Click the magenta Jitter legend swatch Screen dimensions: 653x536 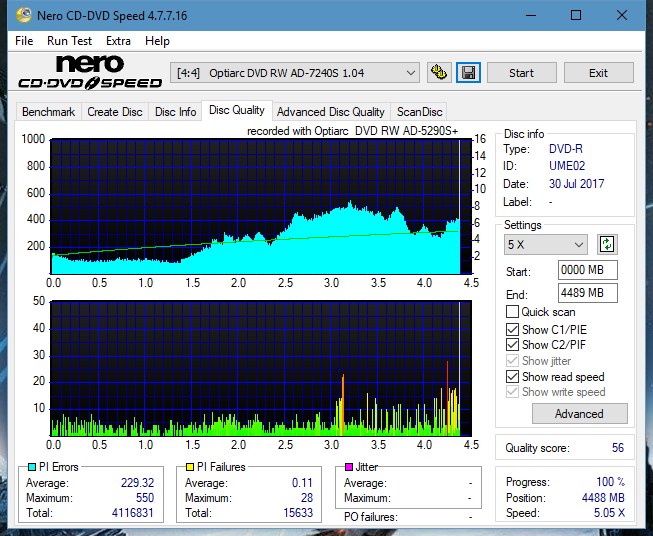(349, 467)
